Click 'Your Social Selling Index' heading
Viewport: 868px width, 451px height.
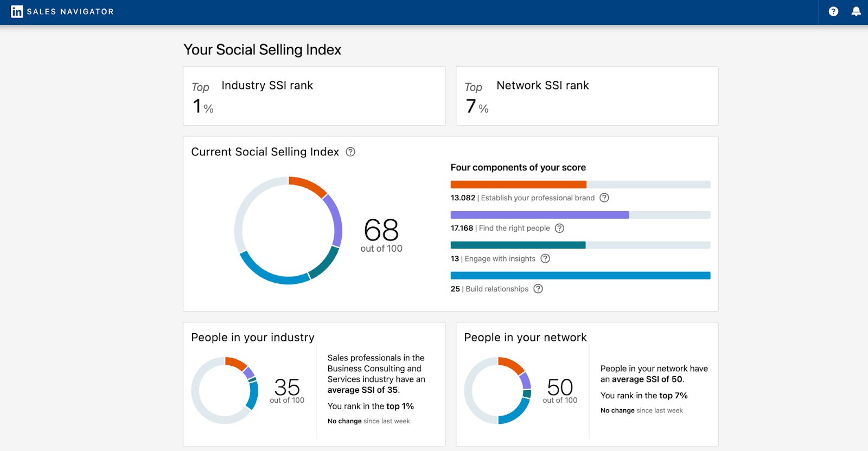[263, 50]
